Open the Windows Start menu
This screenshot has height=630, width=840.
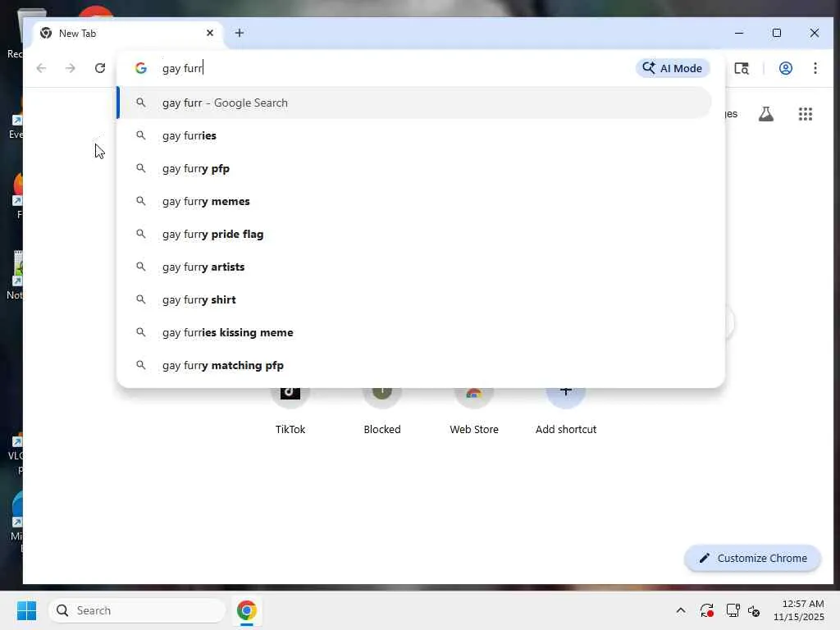point(26,610)
